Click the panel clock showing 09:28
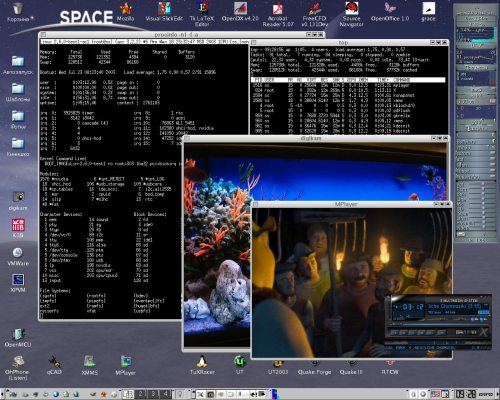This screenshot has height=400, width=500. 466,394
